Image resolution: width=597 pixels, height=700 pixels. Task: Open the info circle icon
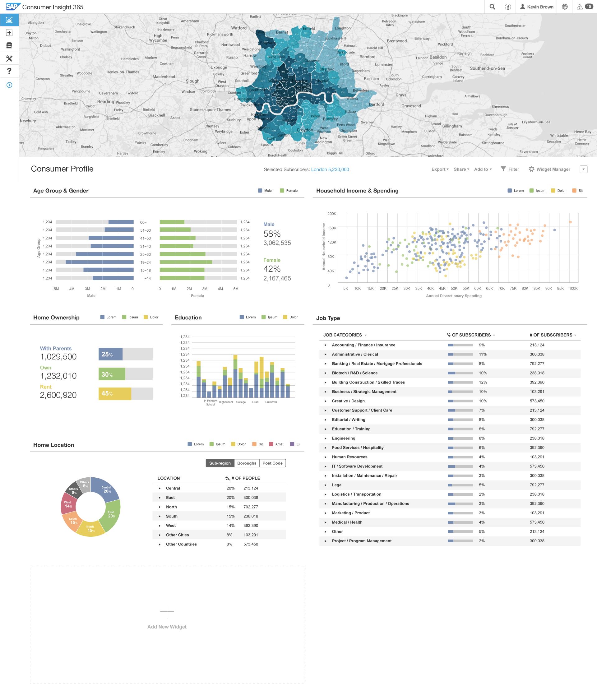pos(508,7)
